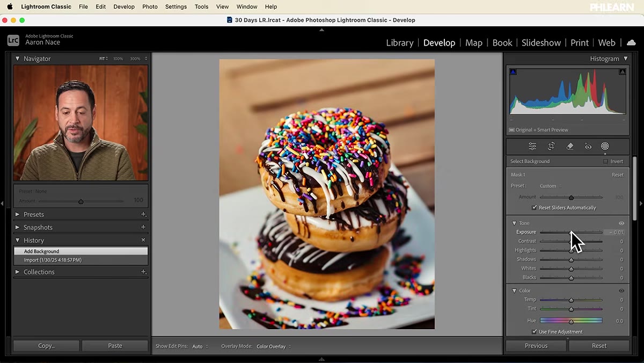The height and width of the screenshot is (363, 644).
Task: Open the Apple menu
Action: 10,6
